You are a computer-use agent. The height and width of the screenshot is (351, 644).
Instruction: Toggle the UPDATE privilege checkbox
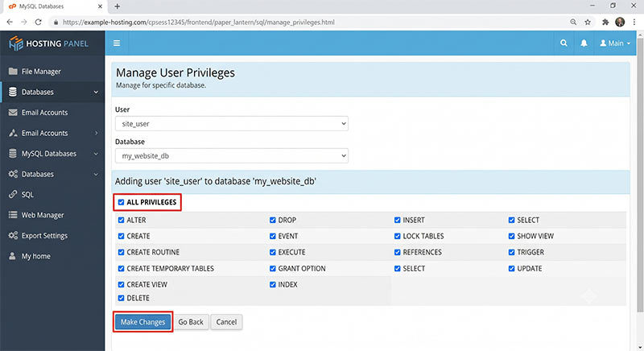pos(511,269)
